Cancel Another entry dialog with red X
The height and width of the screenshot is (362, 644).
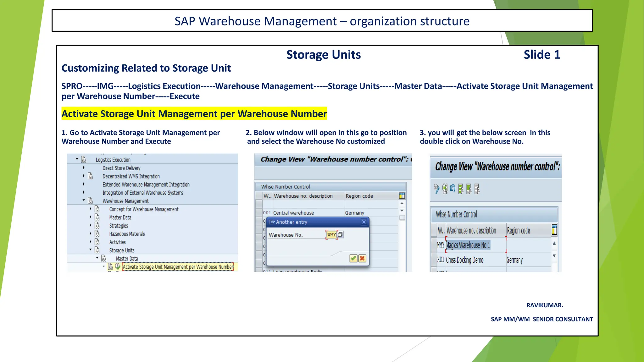coord(362,258)
